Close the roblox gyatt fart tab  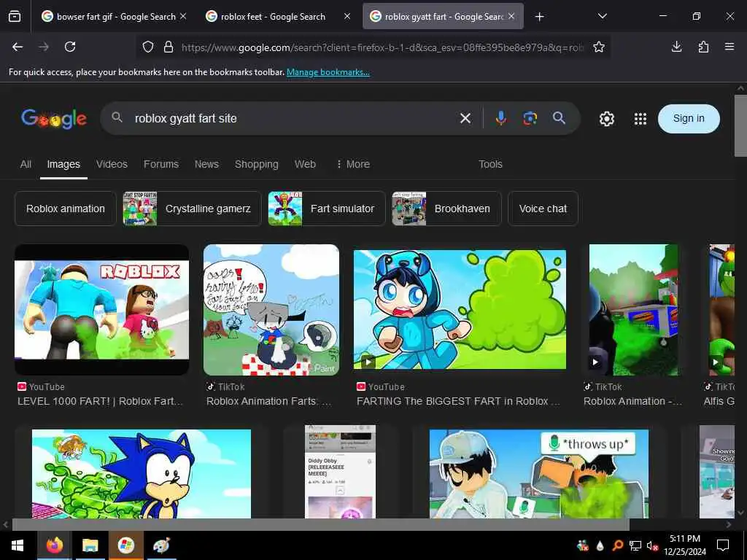tap(511, 16)
